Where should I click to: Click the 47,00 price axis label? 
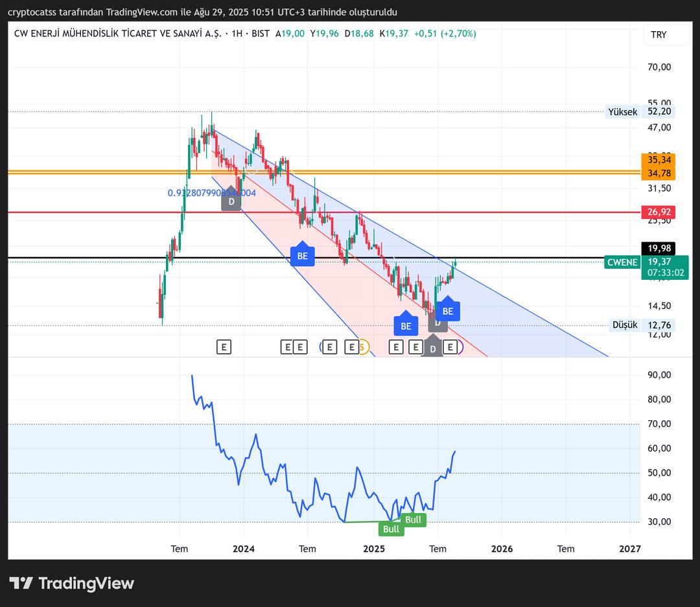click(x=659, y=128)
